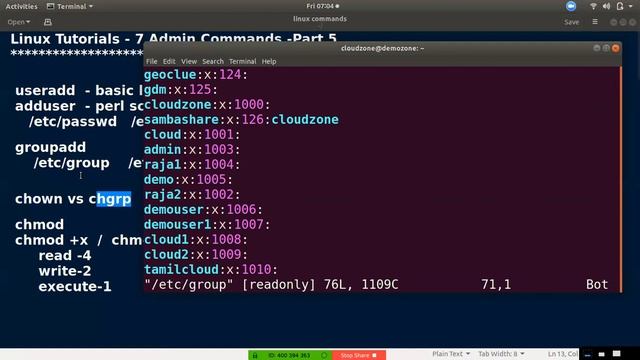Click the Zoom indicator icon in top bar
Screen dimensions: 640x360
click(x=571, y=6)
